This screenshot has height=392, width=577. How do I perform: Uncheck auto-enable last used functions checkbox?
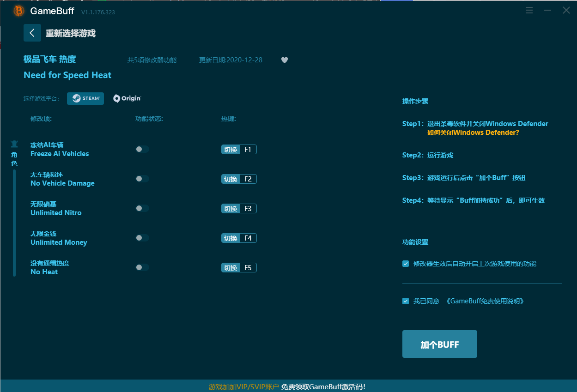(406, 264)
